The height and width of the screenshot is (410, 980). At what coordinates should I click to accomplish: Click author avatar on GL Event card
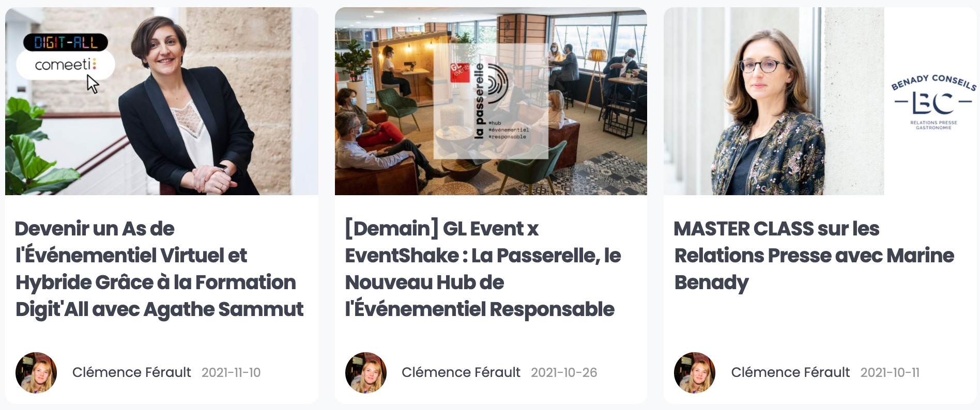coord(366,372)
